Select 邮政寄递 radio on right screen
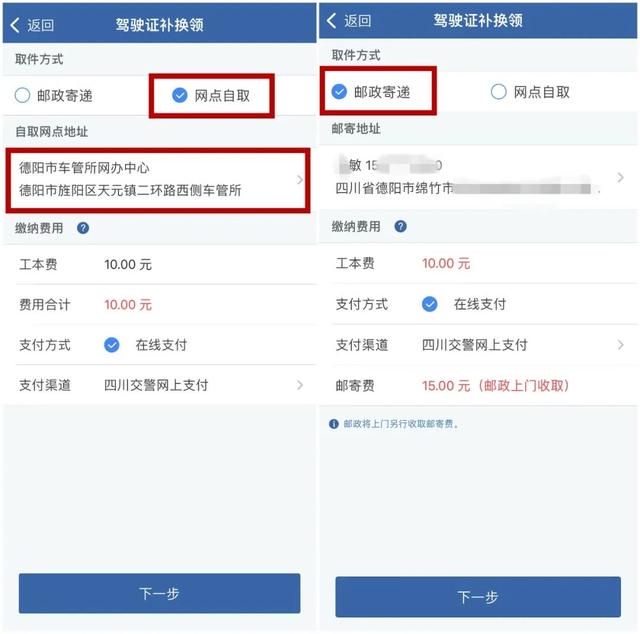The width and height of the screenshot is (640, 634). pyautogui.click(x=339, y=92)
